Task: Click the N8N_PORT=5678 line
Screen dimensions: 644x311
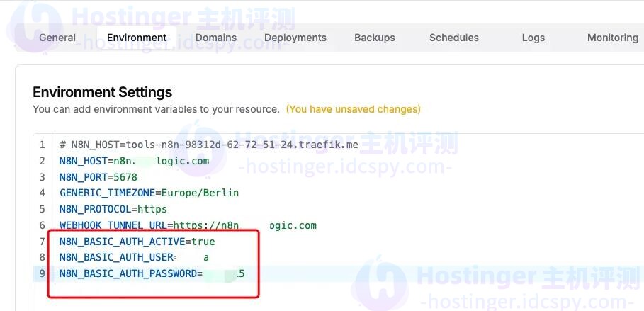Action: coord(98,177)
